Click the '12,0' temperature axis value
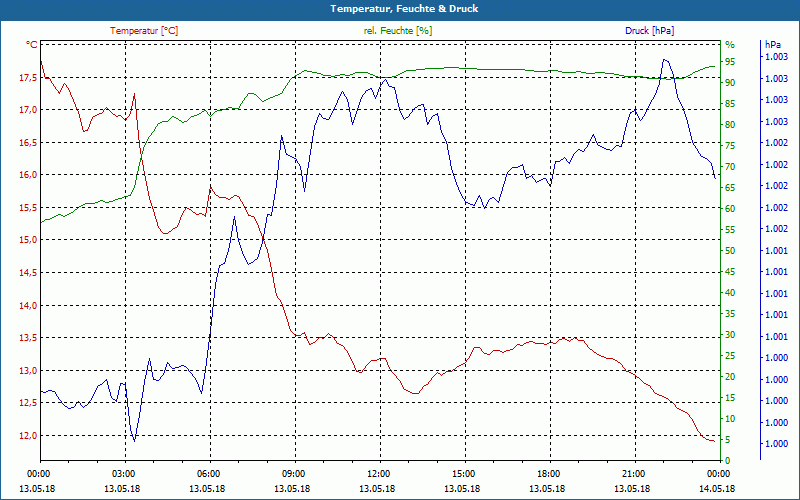This screenshot has width=800, height=500. 29,435
